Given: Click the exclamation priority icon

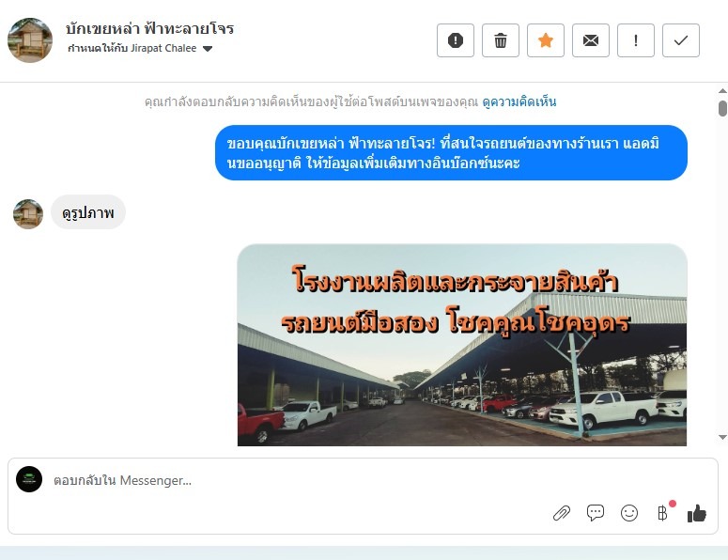Looking at the screenshot, I should click(x=636, y=40).
